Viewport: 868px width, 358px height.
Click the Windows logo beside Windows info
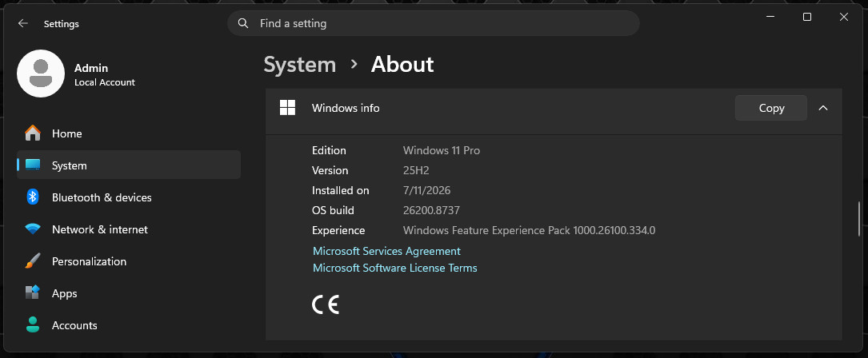coord(287,108)
